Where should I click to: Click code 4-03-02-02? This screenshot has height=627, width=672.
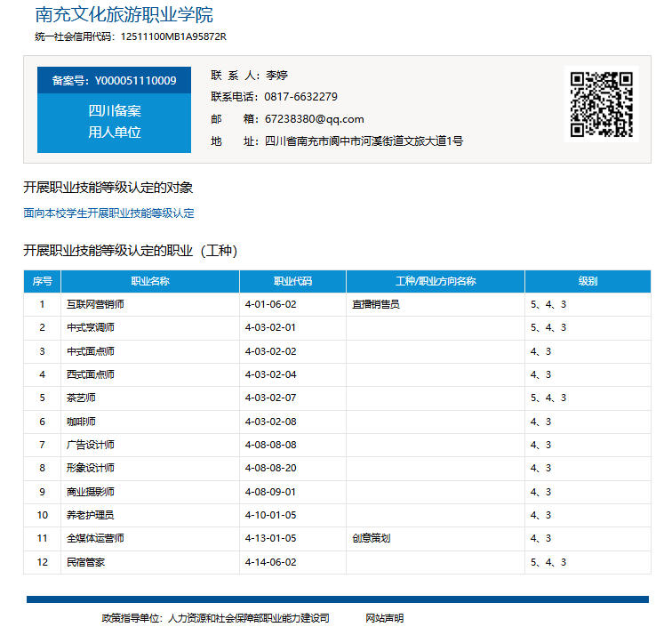point(270,351)
